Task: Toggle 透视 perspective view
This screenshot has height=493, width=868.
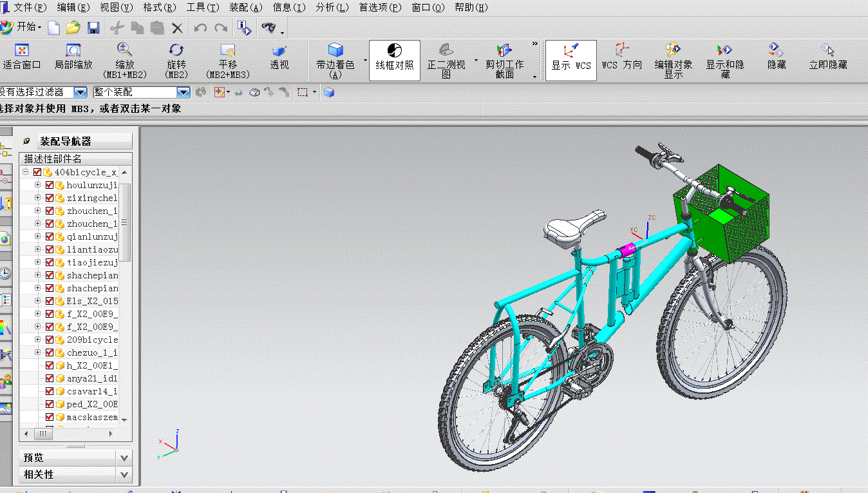Action: point(279,50)
